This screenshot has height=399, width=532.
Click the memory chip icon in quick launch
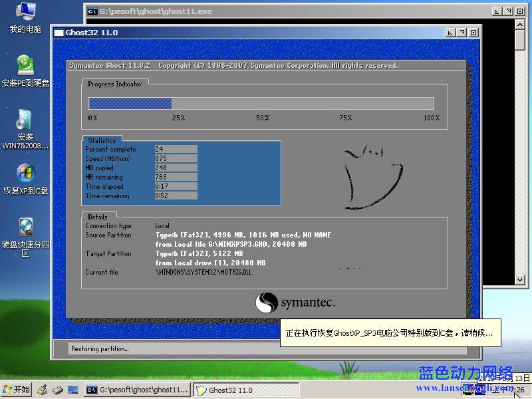coord(58,390)
